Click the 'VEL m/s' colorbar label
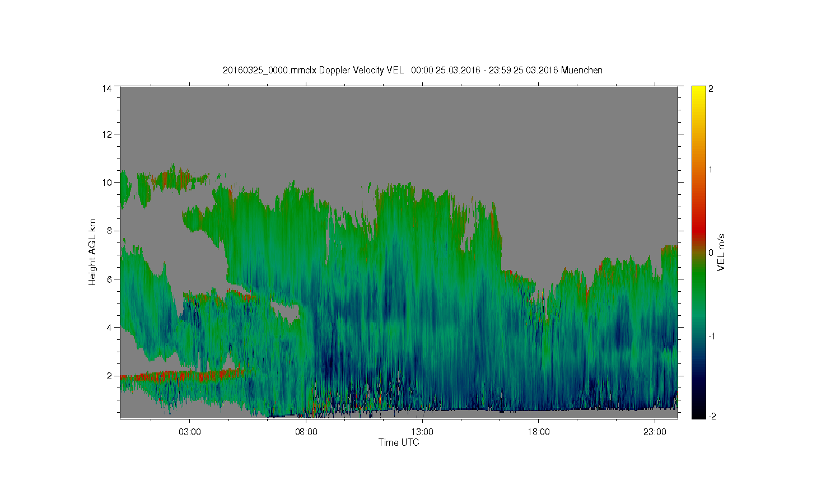 pyautogui.click(x=721, y=253)
